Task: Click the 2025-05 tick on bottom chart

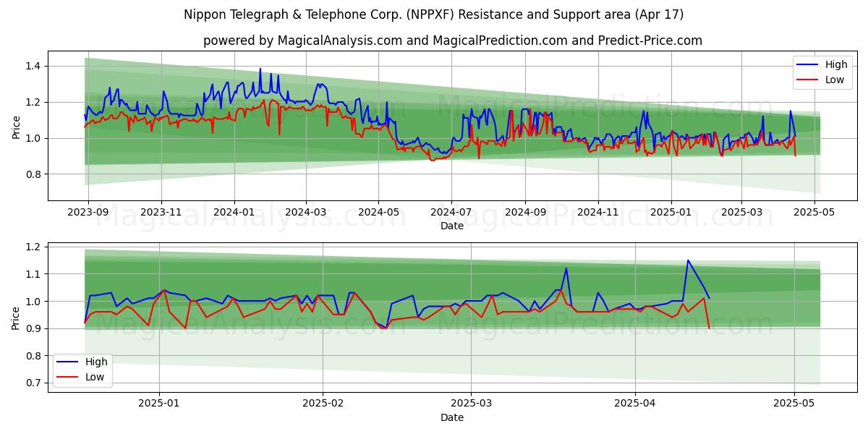Action: click(795, 404)
